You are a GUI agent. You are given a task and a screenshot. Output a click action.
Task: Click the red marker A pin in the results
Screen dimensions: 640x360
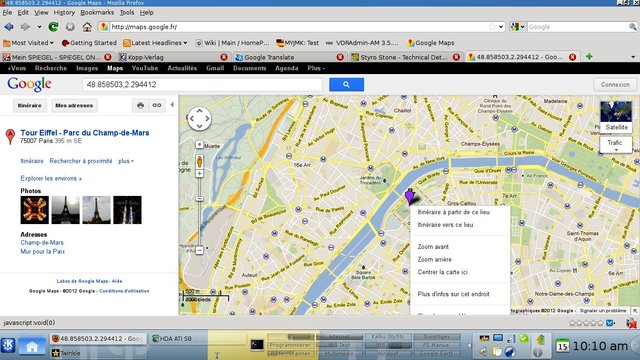point(10,136)
